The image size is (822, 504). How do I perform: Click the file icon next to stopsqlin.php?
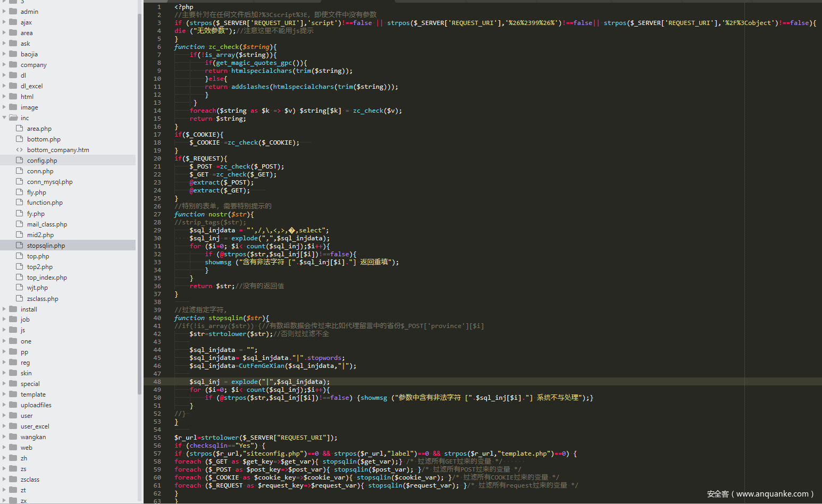tap(20, 245)
